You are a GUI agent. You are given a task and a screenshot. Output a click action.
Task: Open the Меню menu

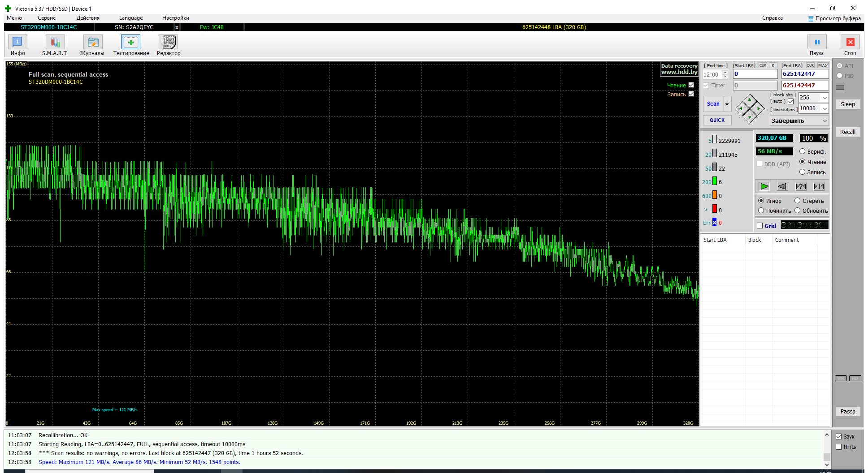point(14,18)
